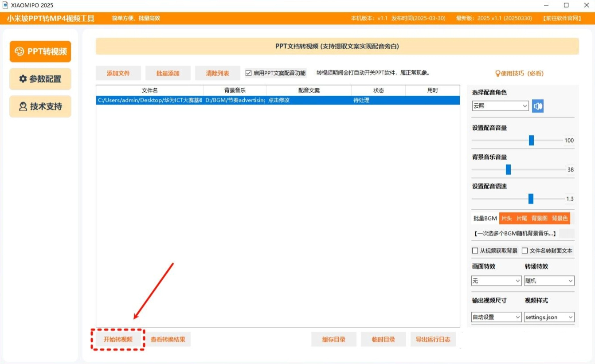
Task: Select the 片尾 tab
Action: pos(521,218)
